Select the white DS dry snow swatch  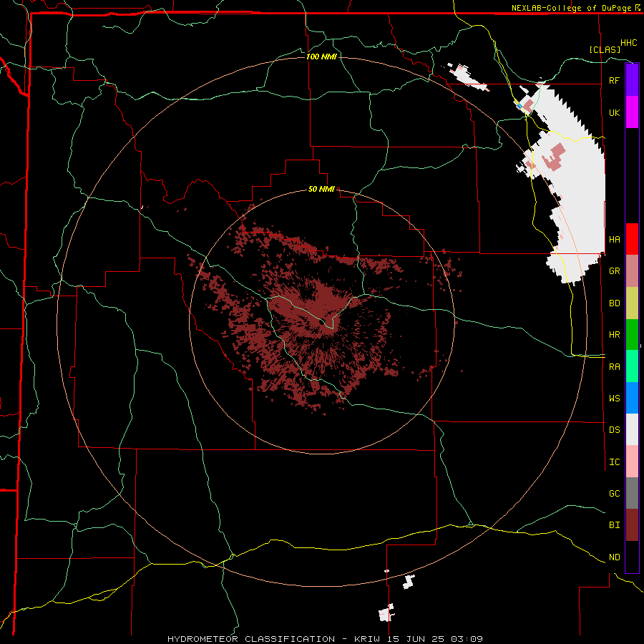pyautogui.click(x=632, y=429)
